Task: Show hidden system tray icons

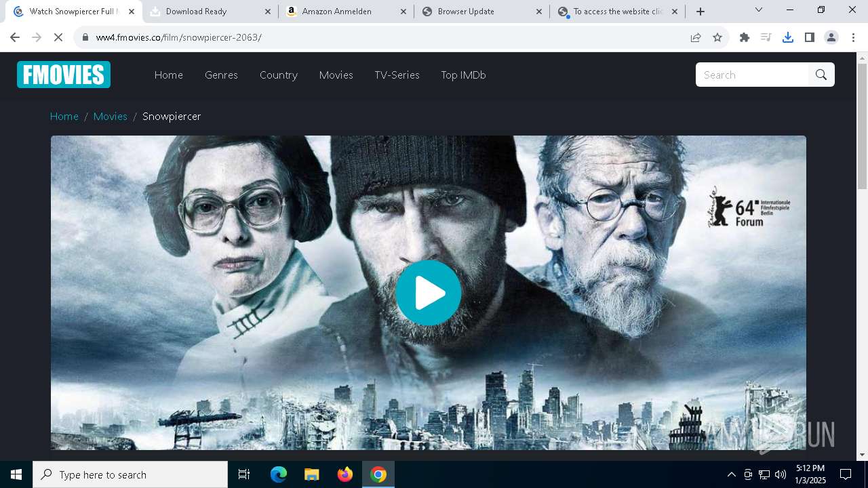Action: tap(731, 474)
